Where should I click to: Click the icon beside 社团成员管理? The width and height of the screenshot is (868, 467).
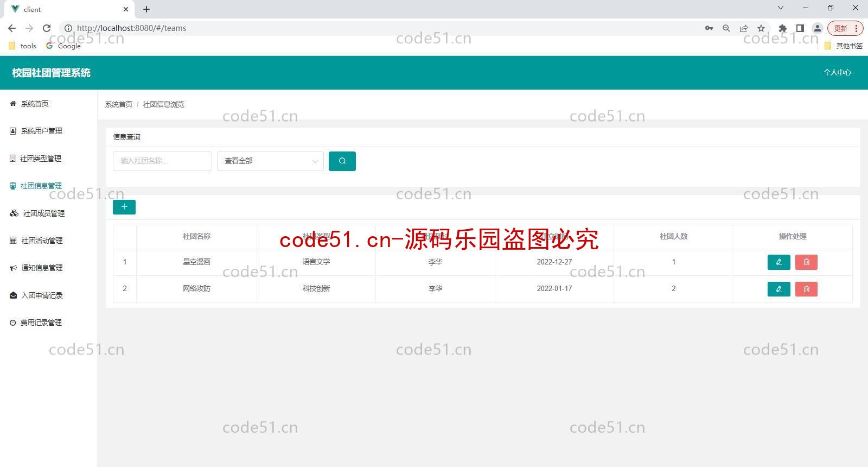click(x=14, y=213)
